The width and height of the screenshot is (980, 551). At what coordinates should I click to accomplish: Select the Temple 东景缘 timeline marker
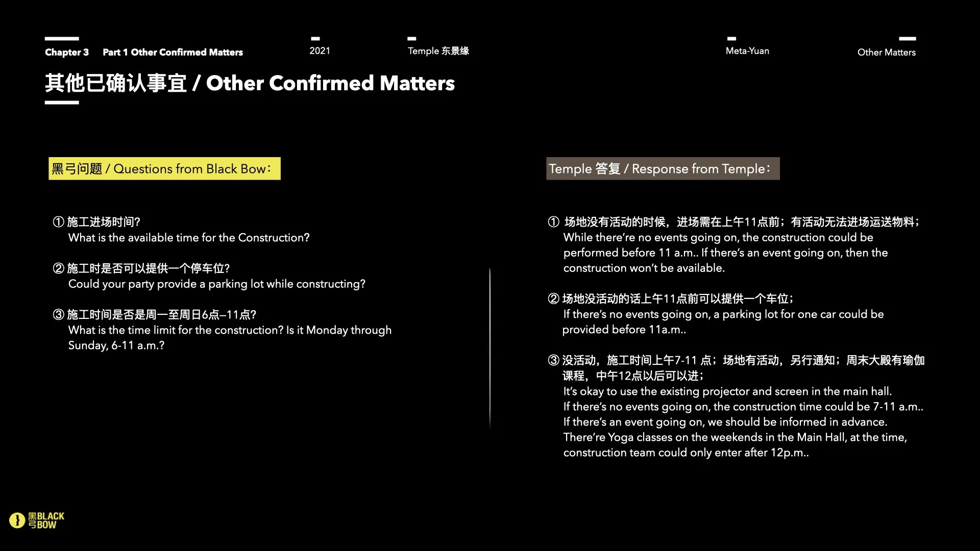438,51
